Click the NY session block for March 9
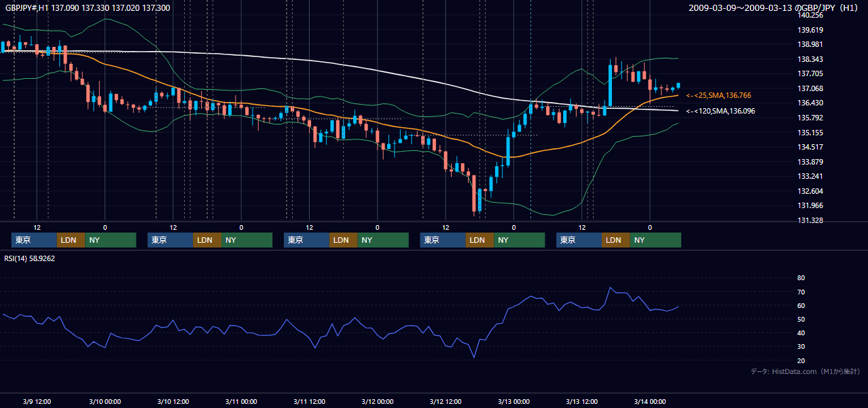Viewport: 868px width, 408px height. click(x=111, y=240)
